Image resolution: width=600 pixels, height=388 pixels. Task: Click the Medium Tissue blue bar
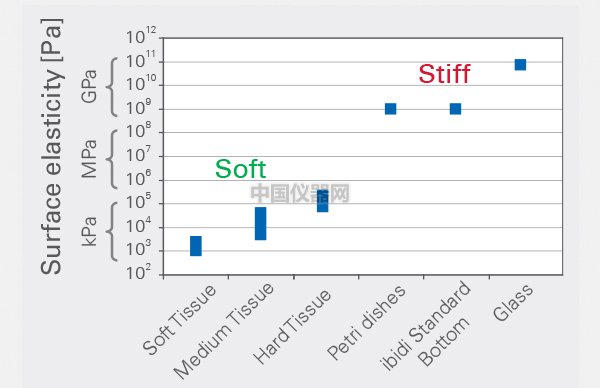point(261,223)
